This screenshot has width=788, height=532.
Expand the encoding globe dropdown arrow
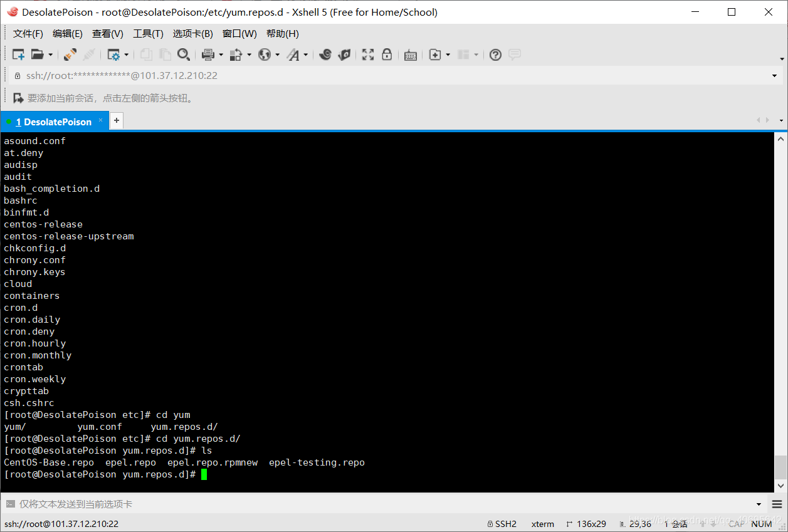pos(276,55)
